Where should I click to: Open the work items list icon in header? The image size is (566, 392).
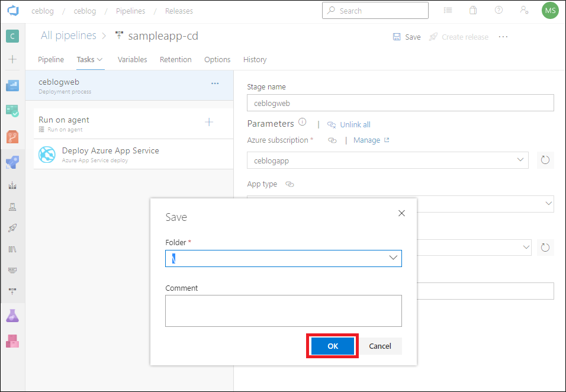[448, 11]
